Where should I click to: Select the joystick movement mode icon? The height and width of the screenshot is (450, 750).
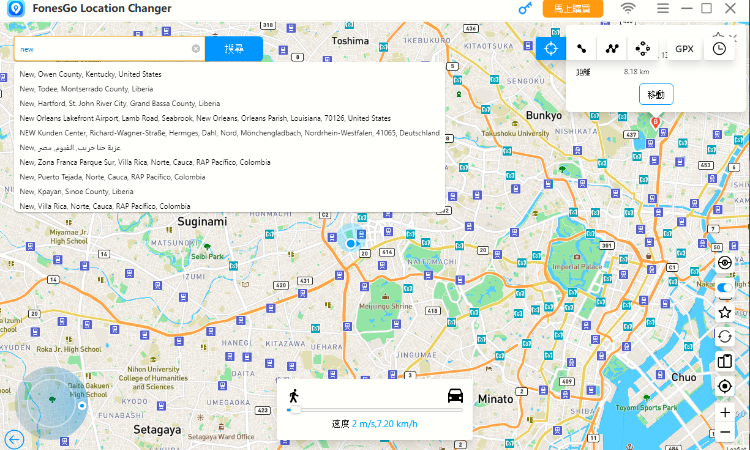(642, 48)
